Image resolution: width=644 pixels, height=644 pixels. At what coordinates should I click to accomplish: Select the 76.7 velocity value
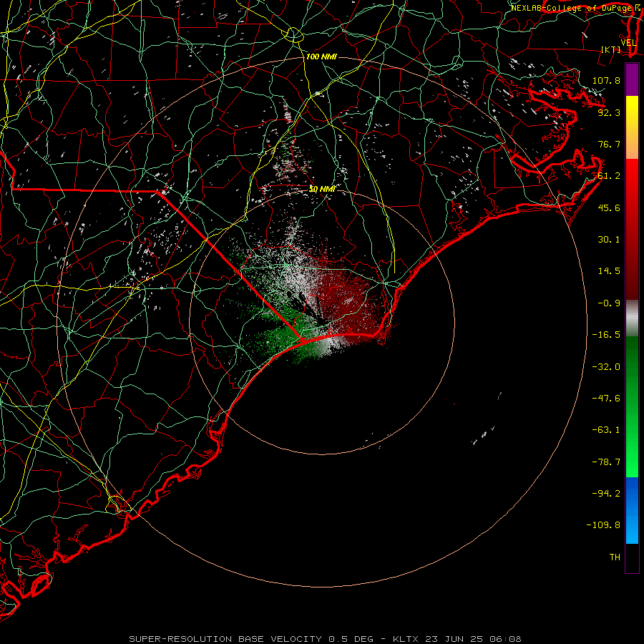pos(609,144)
